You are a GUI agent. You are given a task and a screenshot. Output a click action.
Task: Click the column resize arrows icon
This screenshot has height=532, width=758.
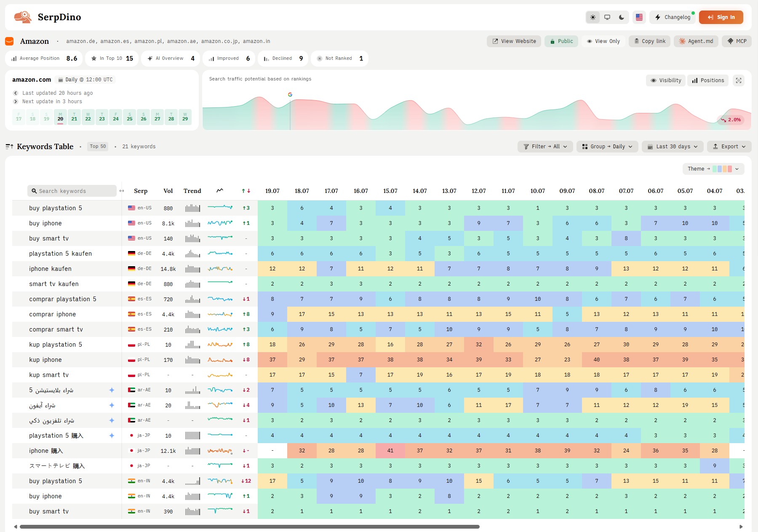tap(122, 191)
